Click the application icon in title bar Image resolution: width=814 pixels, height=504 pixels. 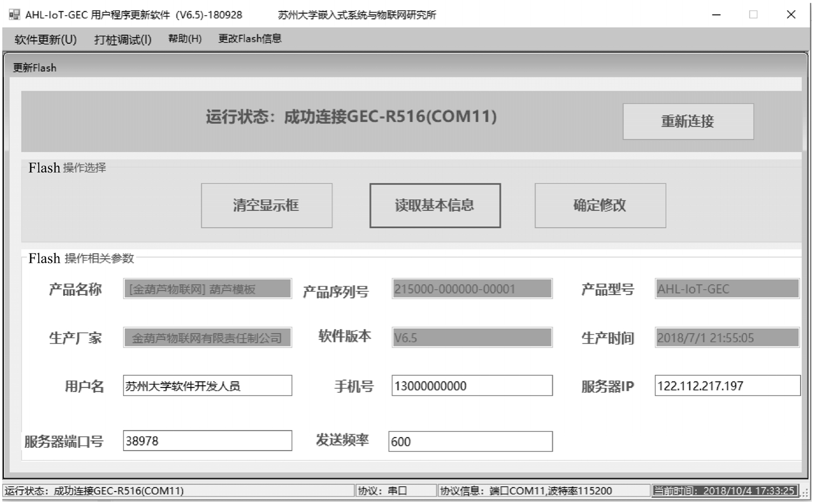[14, 15]
